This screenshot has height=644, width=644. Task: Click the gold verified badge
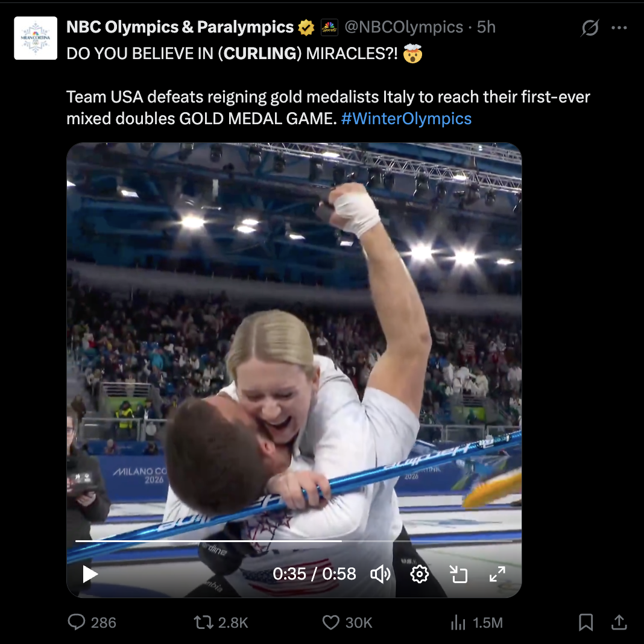[x=306, y=27]
